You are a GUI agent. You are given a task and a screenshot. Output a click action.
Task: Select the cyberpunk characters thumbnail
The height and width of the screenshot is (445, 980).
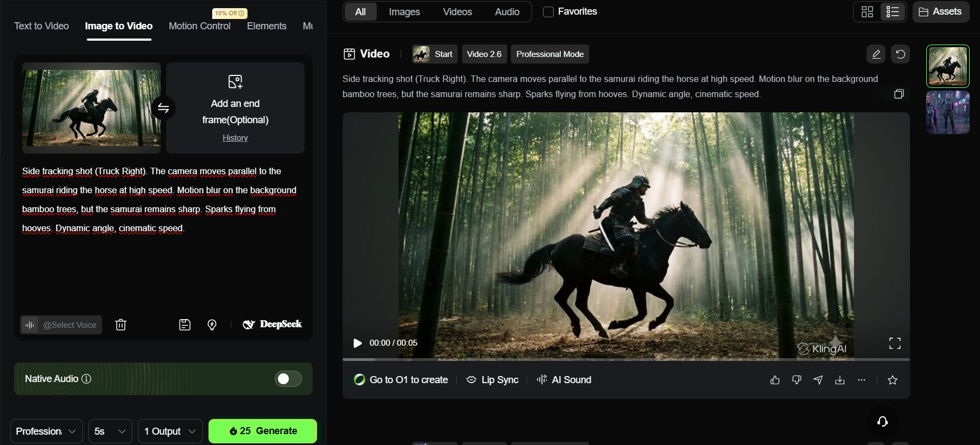pyautogui.click(x=948, y=112)
